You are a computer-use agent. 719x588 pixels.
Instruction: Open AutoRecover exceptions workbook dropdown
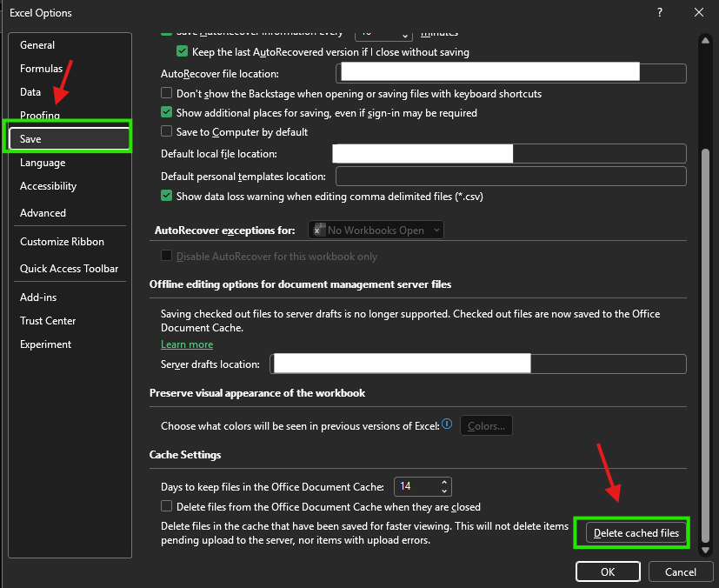point(376,231)
